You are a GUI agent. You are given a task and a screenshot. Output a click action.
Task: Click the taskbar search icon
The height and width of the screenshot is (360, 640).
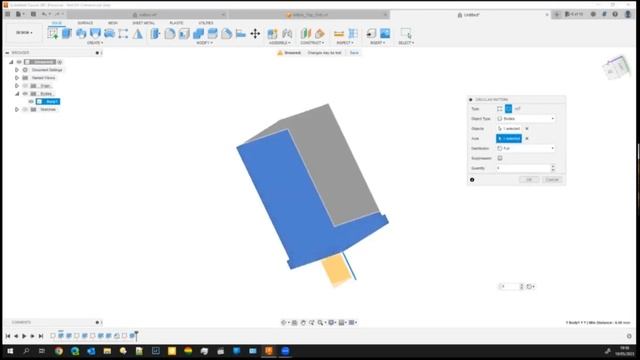point(26,351)
